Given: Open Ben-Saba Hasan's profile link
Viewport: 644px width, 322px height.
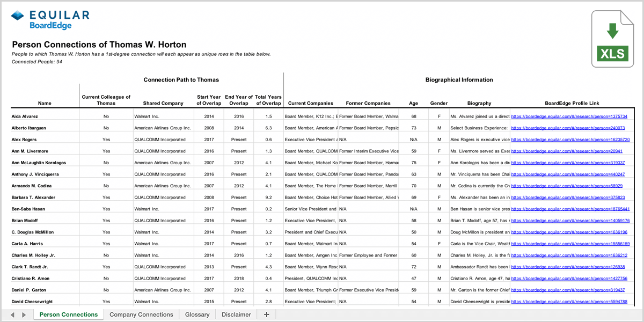Looking at the screenshot, I should [x=570, y=209].
